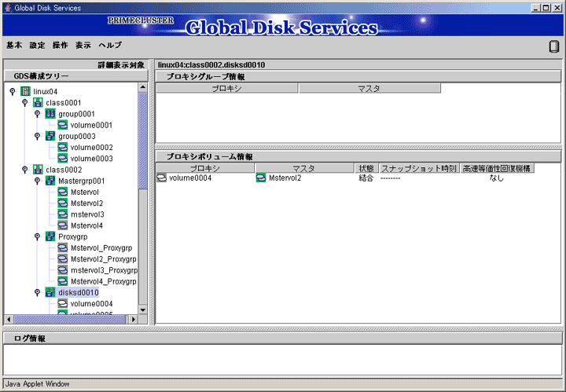Viewport: 566px width, 392px height.
Task: Click the Mstervol4_Proxygrp volume icon
Action: (x=62, y=282)
